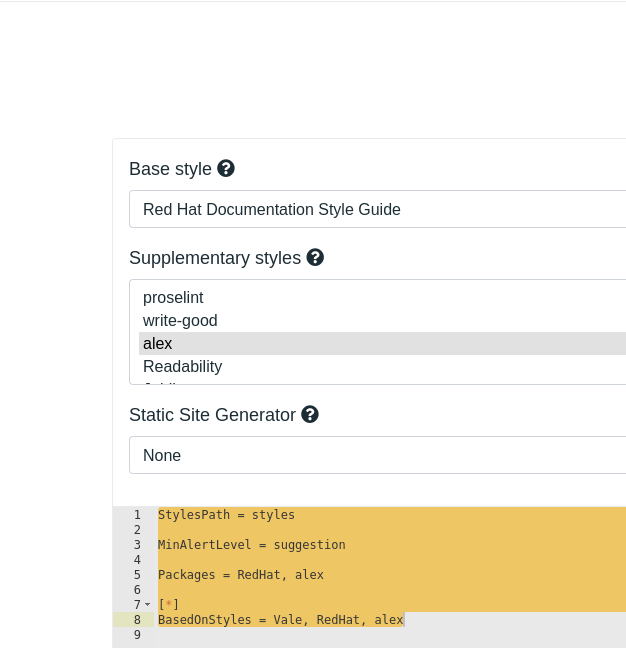Click the Packages = RedHat, alex line
This screenshot has height=648, width=626.
[x=240, y=575]
